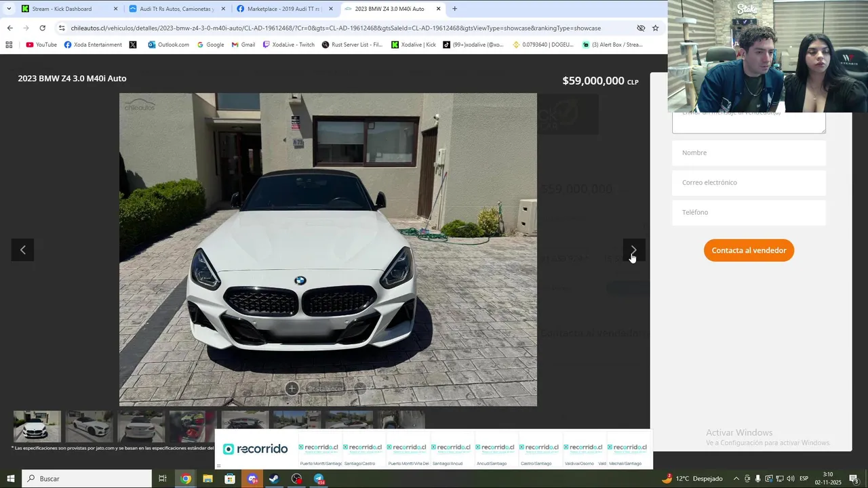Click the address bar URL
This screenshot has height=488, width=868.
336,28
